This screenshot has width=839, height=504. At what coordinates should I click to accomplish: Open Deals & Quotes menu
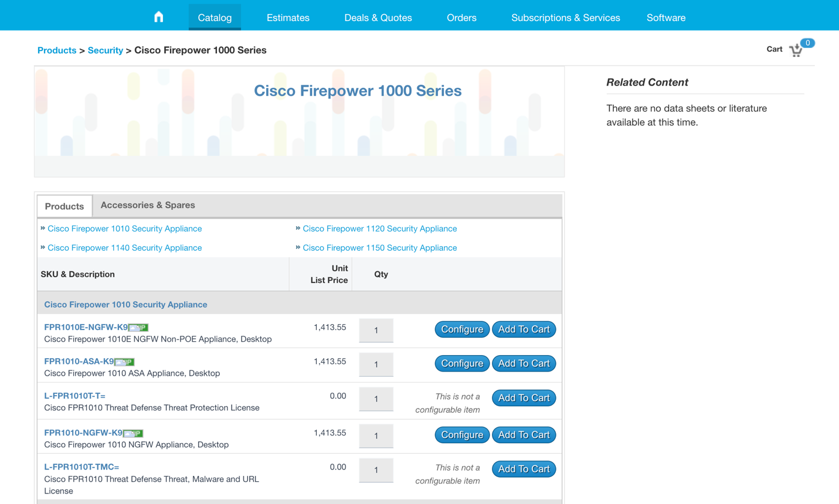(378, 18)
